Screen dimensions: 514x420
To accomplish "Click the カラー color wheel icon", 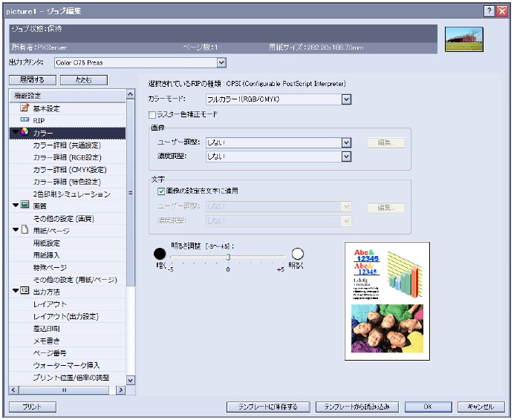I will 25,133.
